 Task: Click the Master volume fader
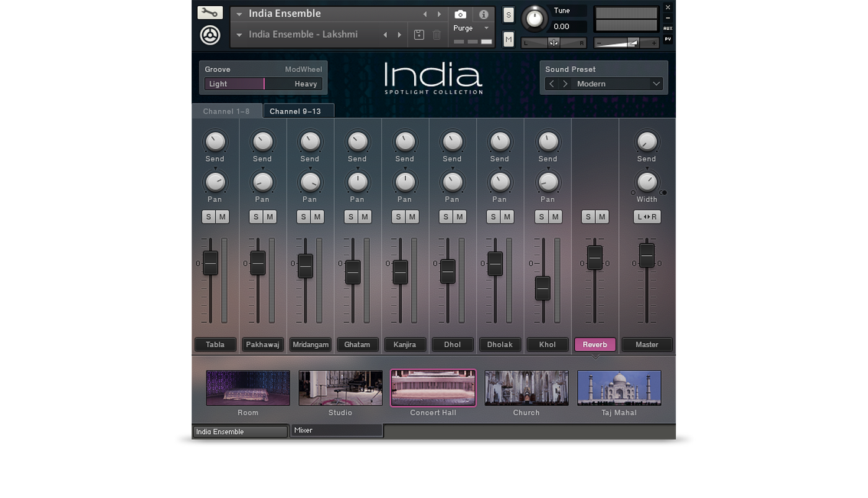coord(647,255)
